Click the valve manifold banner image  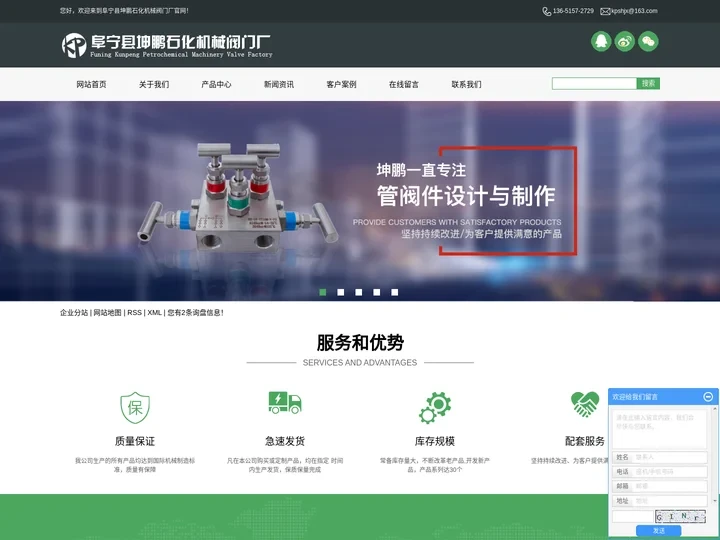point(237,197)
